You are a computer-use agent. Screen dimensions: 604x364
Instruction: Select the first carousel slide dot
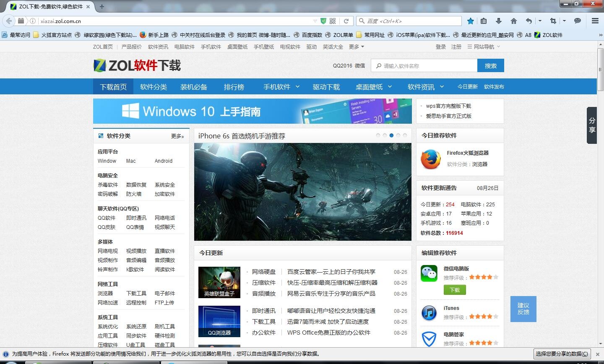[x=378, y=135]
